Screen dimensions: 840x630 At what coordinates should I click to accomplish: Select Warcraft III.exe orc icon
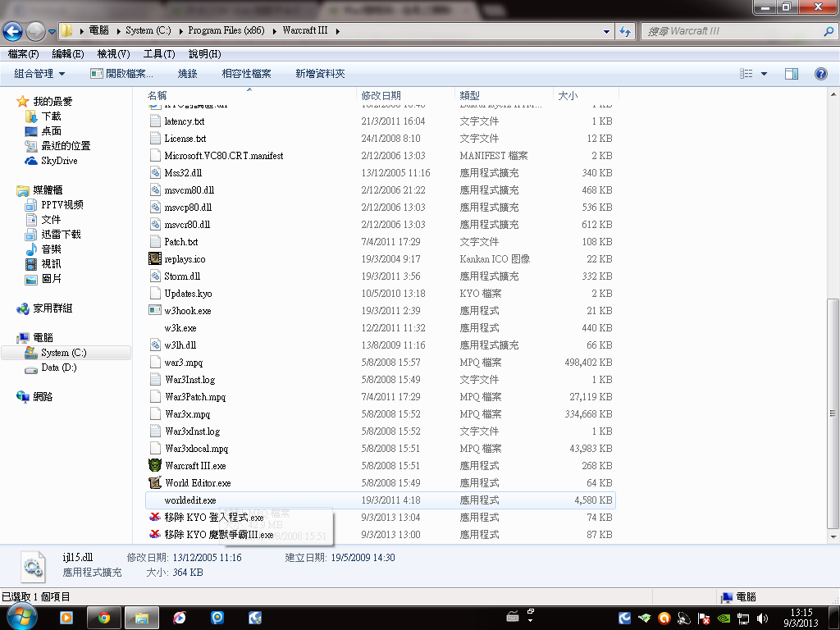[155, 466]
